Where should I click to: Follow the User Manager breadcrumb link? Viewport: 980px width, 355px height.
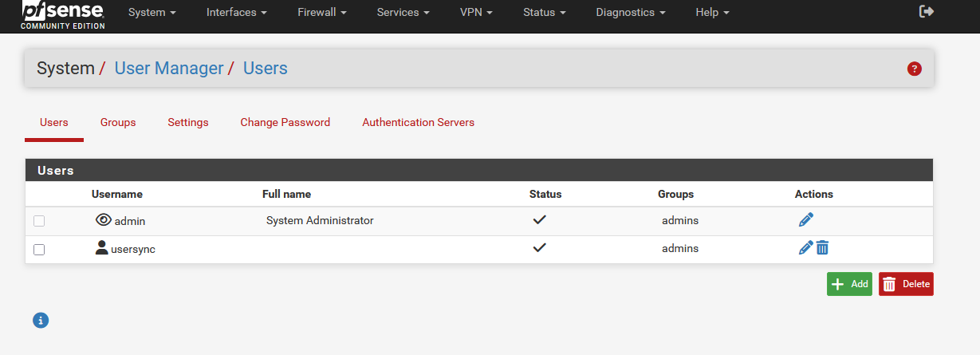[169, 69]
